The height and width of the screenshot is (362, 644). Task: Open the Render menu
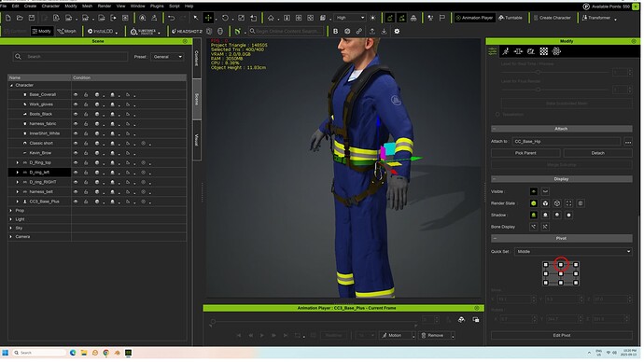tap(105, 7)
